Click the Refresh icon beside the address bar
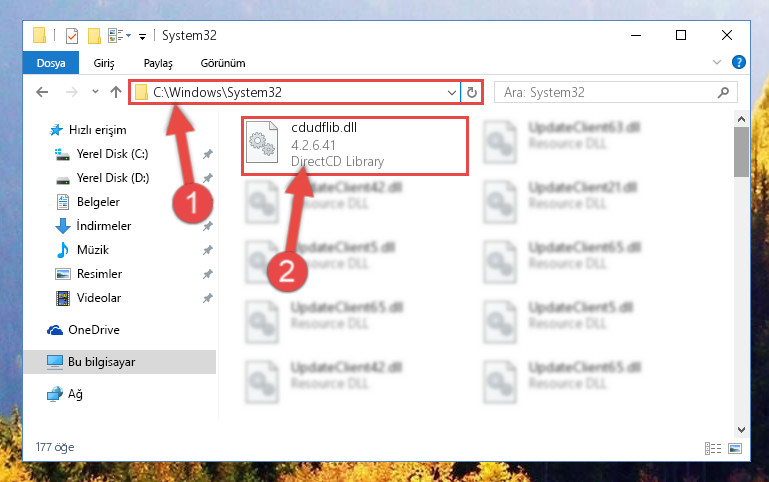 [x=471, y=92]
